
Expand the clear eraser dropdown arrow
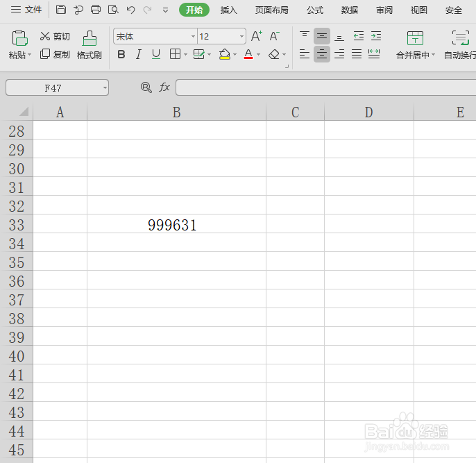click(284, 55)
